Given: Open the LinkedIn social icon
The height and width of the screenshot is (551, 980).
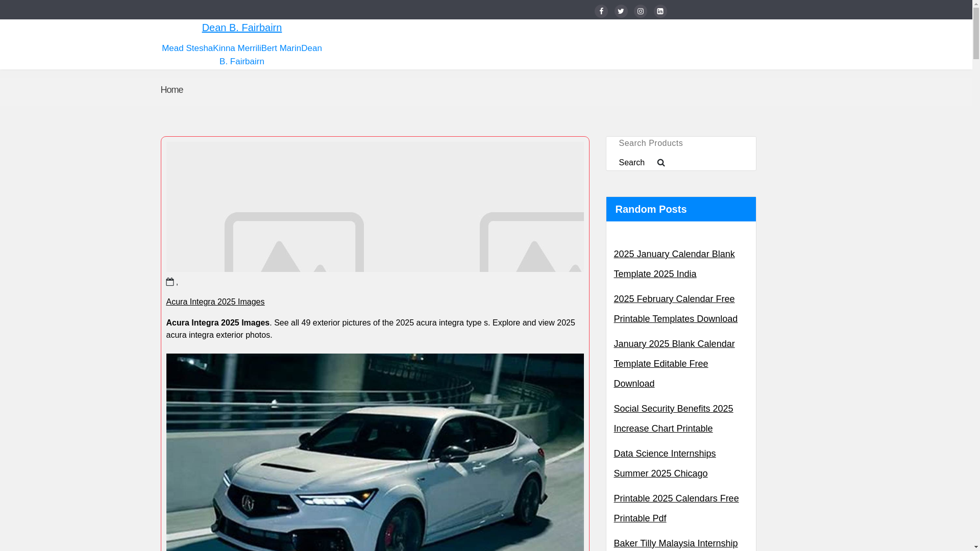Looking at the screenshot, I should (x=660, y=11).
